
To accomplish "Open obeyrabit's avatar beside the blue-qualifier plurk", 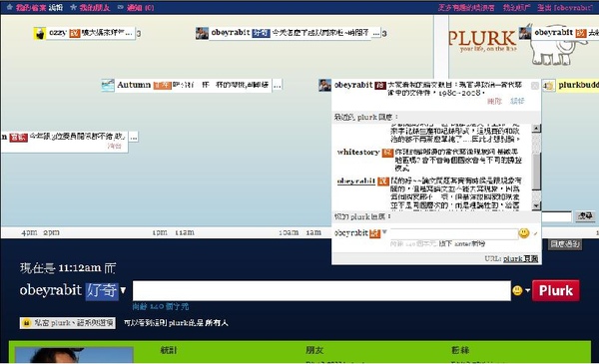I will (x=202, y=33).
